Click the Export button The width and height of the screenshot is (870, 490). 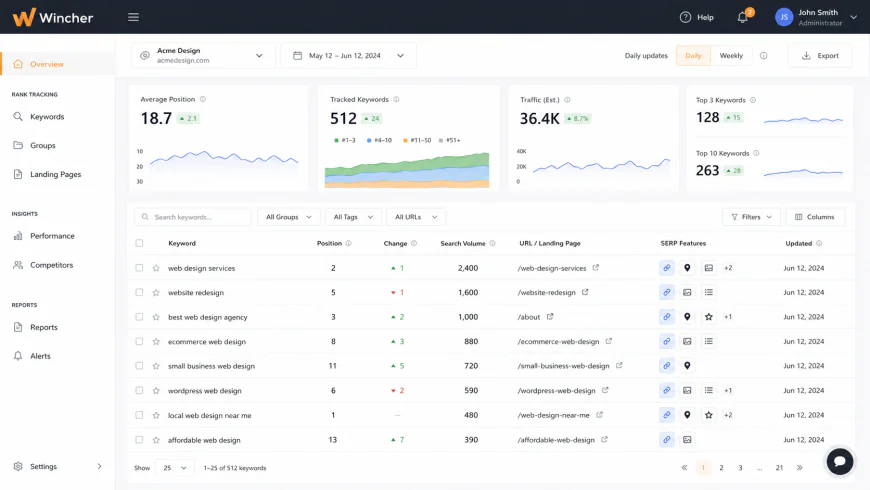pyautogui.click(x=820, y=55)
